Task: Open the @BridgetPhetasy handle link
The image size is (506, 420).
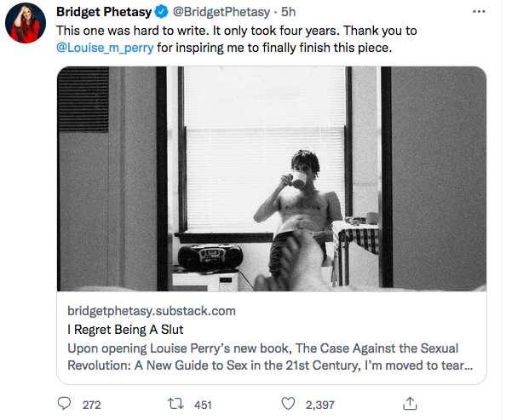Action: click(x=221, y=12)
